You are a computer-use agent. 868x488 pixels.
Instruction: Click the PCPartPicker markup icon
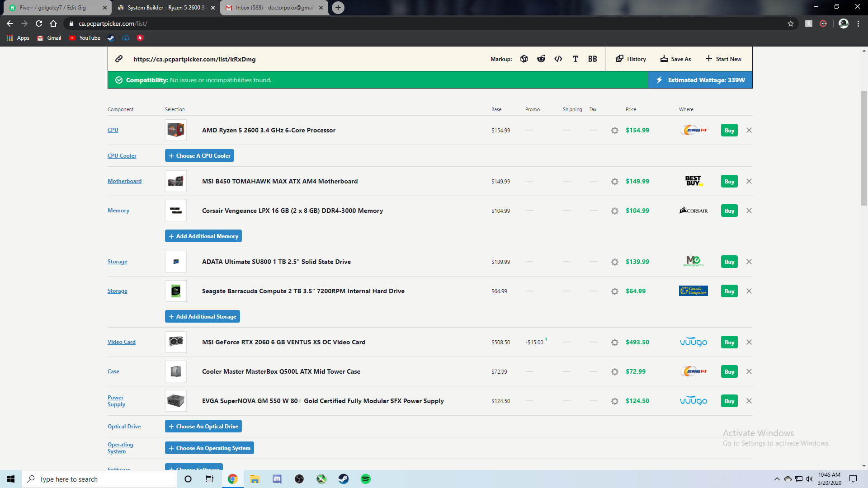[x=524, y=59]
